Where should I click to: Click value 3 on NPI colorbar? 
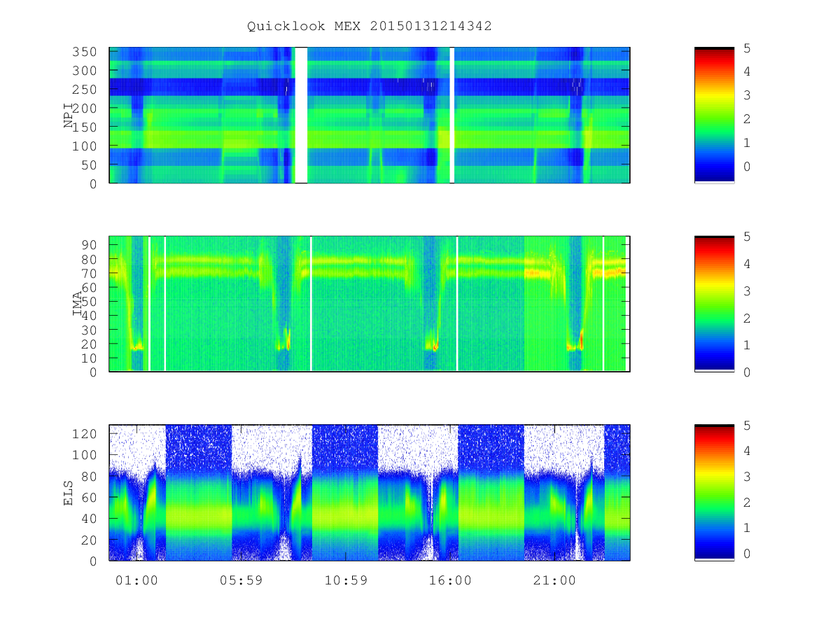(747, 95)
